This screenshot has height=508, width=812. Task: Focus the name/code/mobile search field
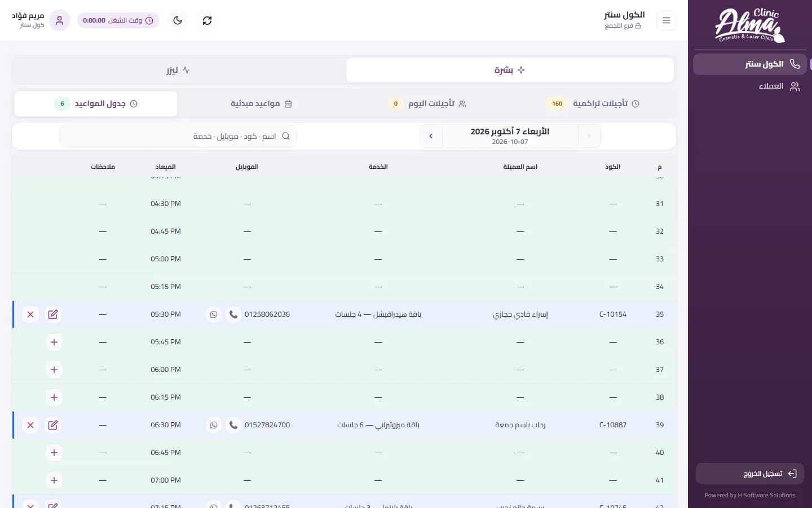click(178, 136)
